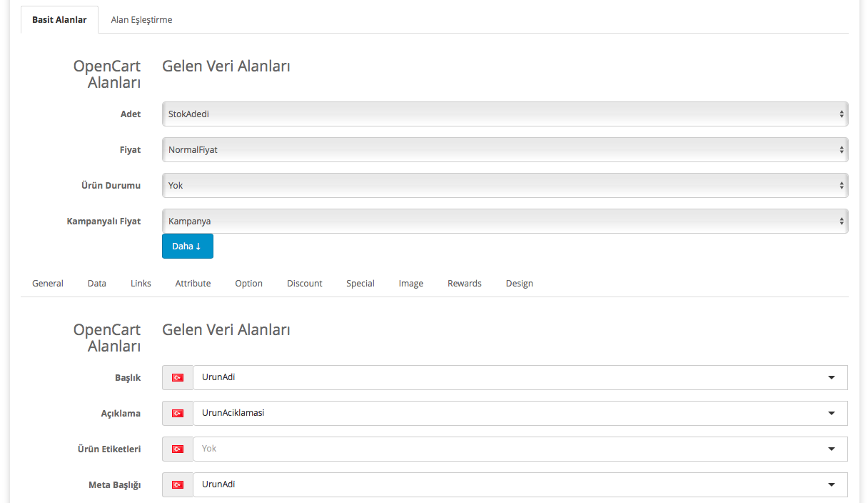Open the Image tab
This screenshot has height=503, width=868.
(411, 284)
